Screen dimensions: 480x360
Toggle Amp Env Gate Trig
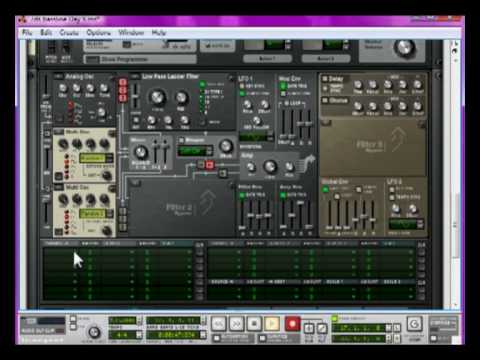pos(283,195)
